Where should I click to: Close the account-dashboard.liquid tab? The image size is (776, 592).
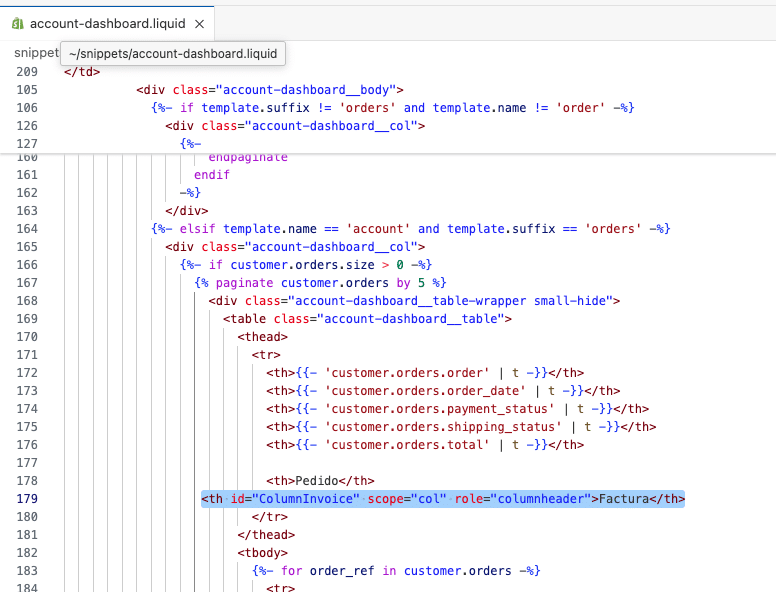click(x=199, y=22)
